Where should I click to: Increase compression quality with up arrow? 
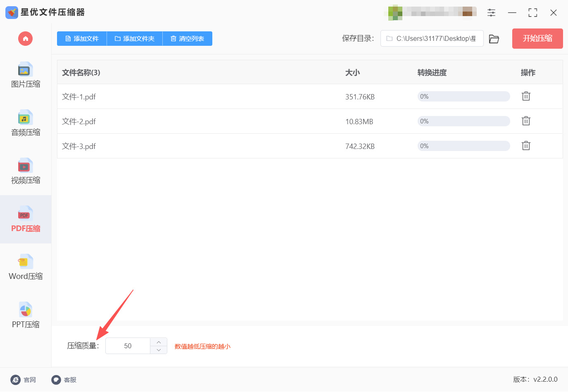pyautogui.click(x=159, y=342)
